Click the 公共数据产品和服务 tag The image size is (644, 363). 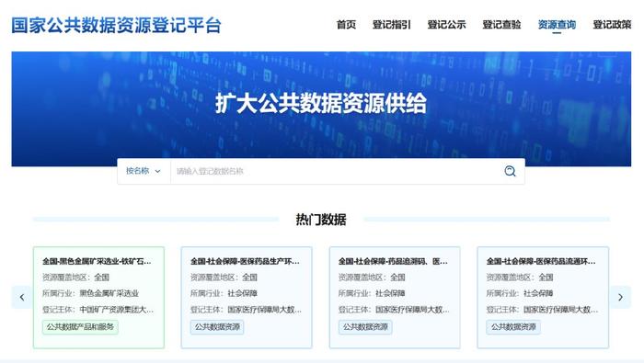click(x=80, y=327)
